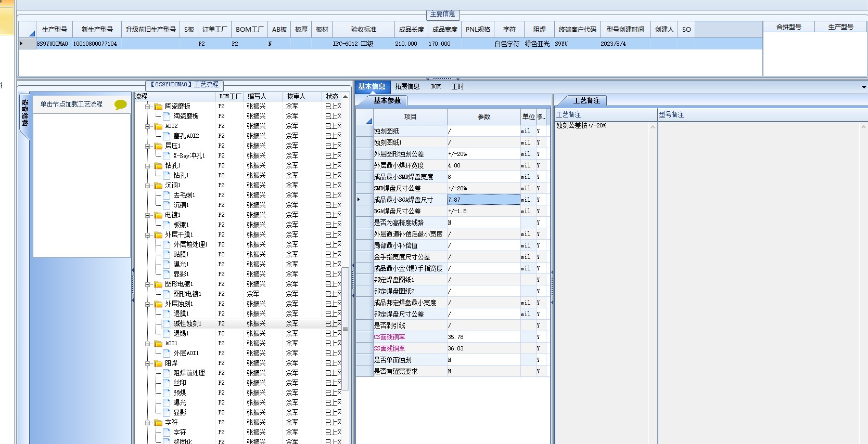Click the 沉铜1 folder icon
The height and width of the screenshot is (444, 868).
tap(159, 185)
